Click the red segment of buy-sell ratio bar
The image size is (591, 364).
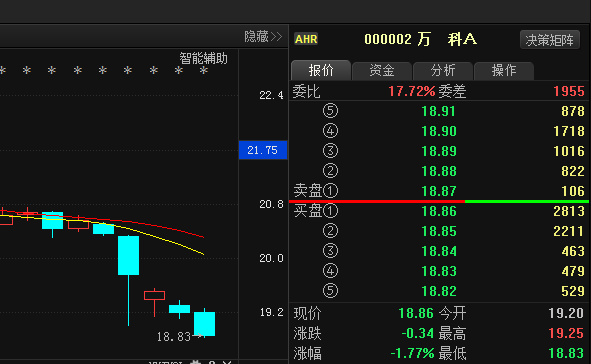[x=377, y=202]
